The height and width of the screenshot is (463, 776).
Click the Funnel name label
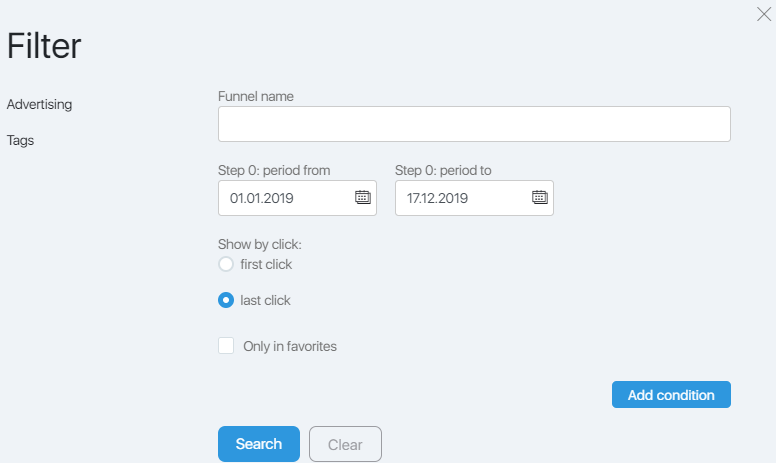coord(256,96)
